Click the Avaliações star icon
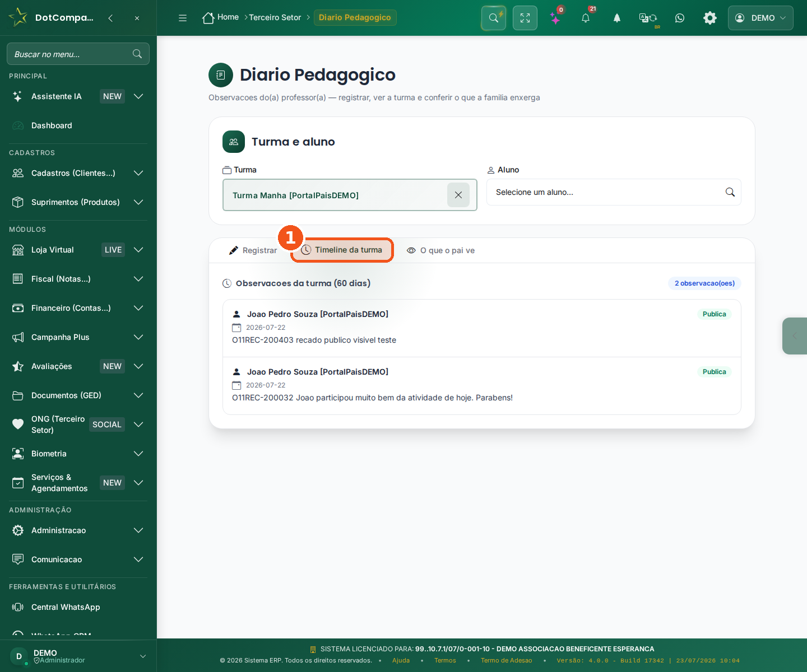807x672 pixels. 18,366
